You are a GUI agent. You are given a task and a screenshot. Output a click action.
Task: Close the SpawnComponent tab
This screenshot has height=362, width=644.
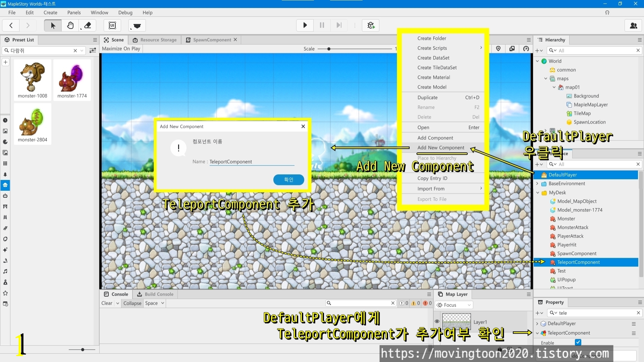tap(235, 40)
